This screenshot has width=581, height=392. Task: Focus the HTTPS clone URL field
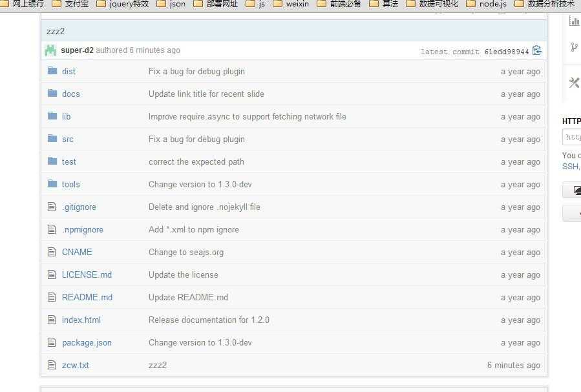[572, 137]
